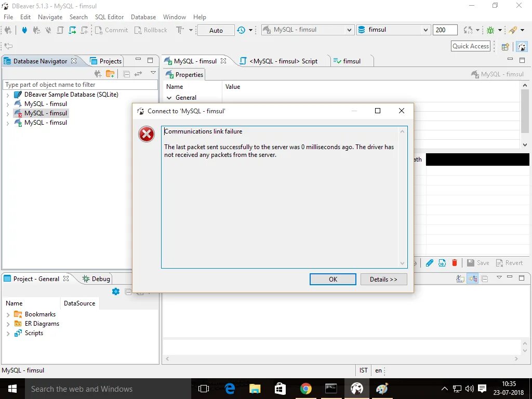Click the green-arrow recent SQL script icon

(x=72, y=30)
